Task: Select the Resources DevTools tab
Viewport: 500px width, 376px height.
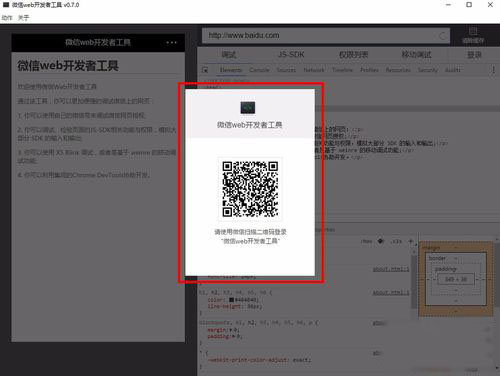Action: (x=398, y=70)
